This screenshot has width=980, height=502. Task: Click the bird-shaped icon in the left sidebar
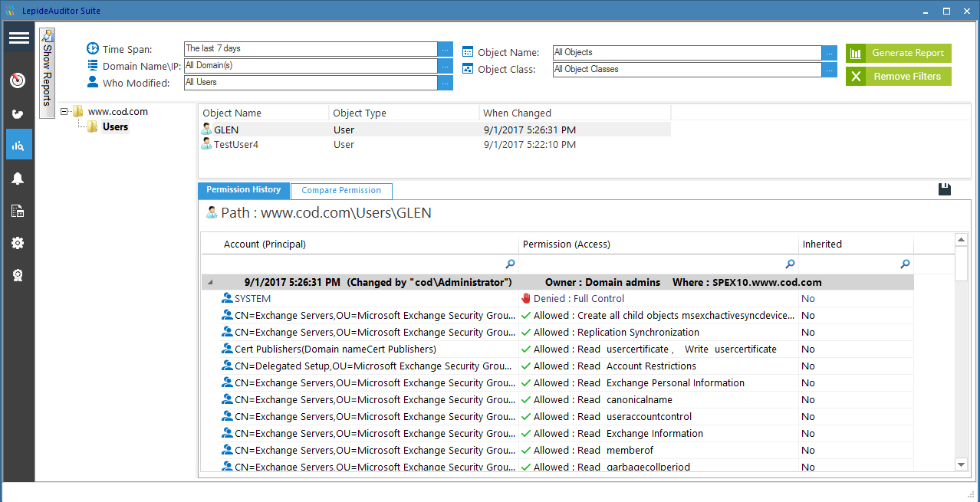(x=18, y=114)
